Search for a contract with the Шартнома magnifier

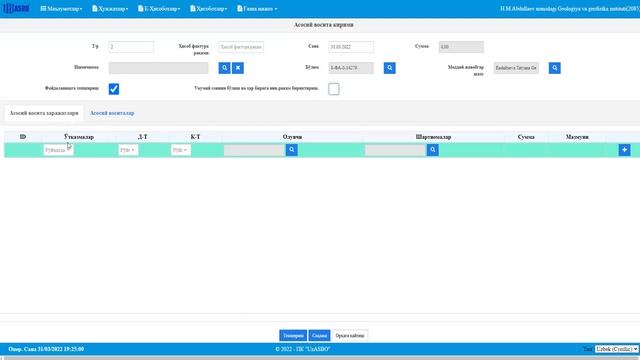point(224,68)
